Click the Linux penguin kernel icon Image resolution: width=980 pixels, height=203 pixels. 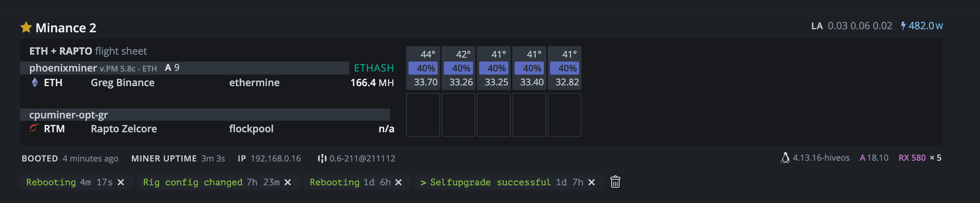785,158
